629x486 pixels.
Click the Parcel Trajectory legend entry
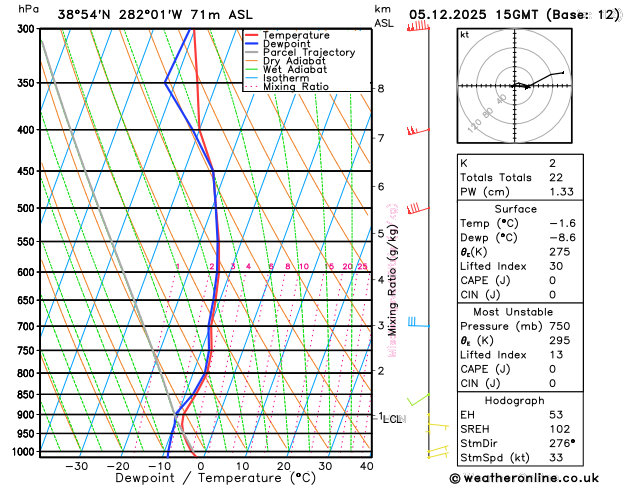pos(308,53)
